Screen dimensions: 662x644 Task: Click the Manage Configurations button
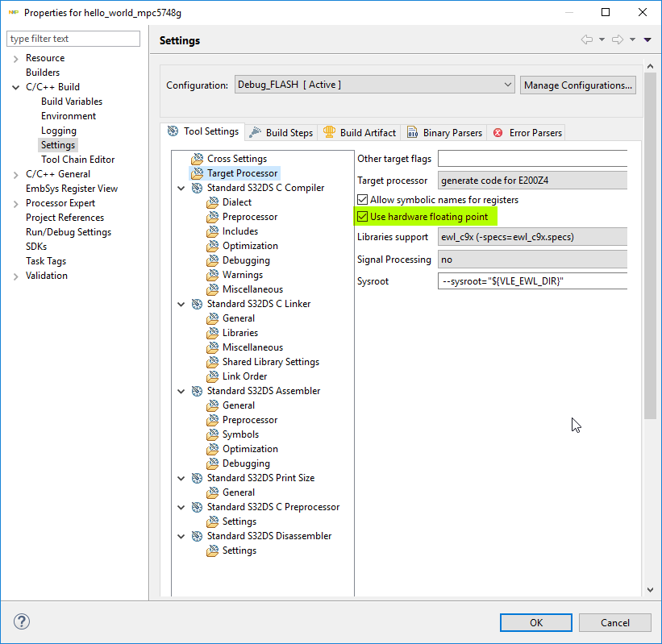click(x=578, y=85)
